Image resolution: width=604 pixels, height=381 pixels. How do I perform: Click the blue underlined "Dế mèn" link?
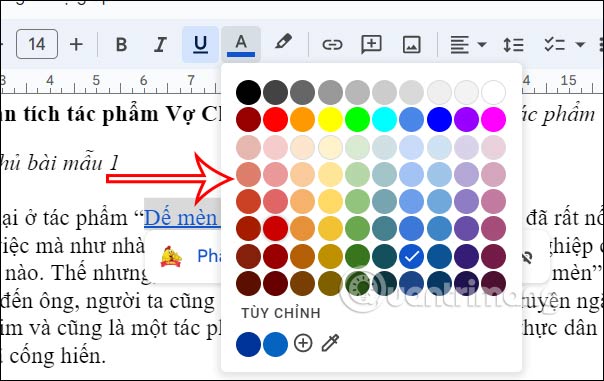(x=181, y=218)
